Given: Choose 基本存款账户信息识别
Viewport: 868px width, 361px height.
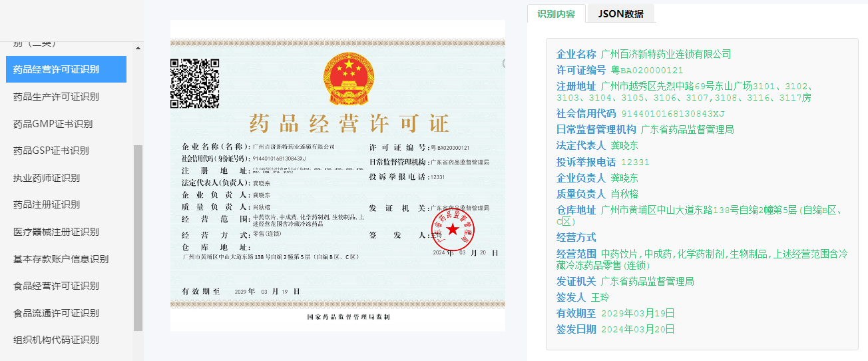Looking at the screenshot, I should point(61,259).
